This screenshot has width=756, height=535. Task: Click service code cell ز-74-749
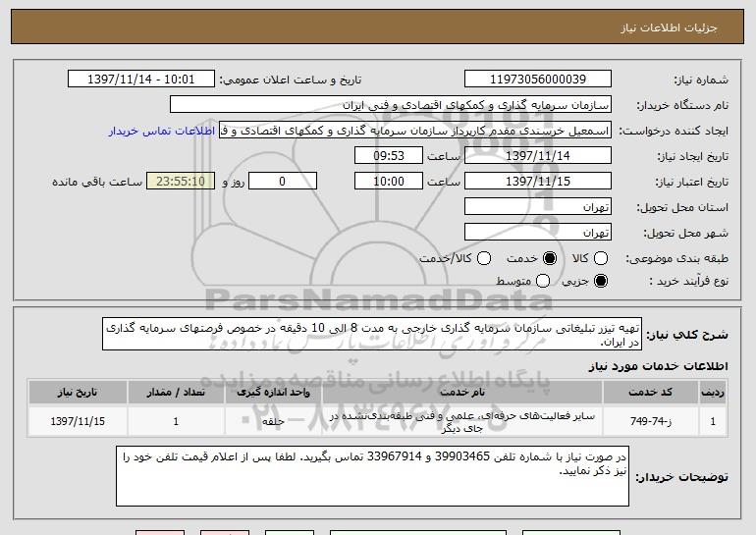pyautogui.click(x=650, y=421)
